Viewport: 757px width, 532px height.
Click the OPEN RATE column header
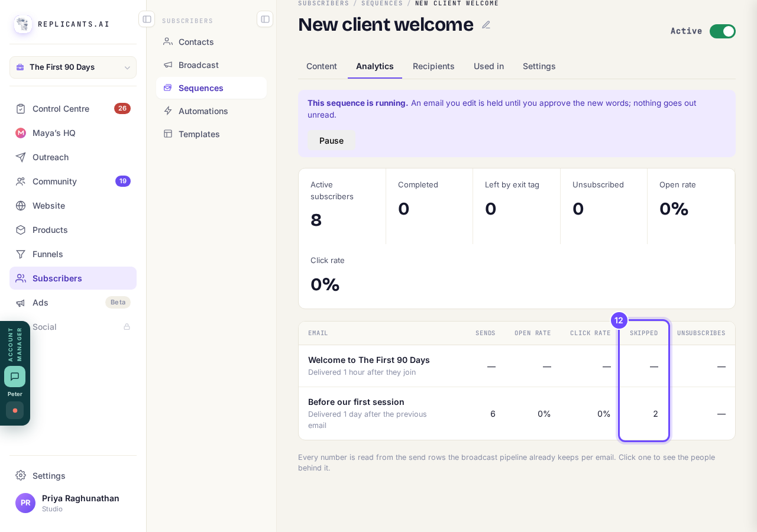(x=533, y=333)
